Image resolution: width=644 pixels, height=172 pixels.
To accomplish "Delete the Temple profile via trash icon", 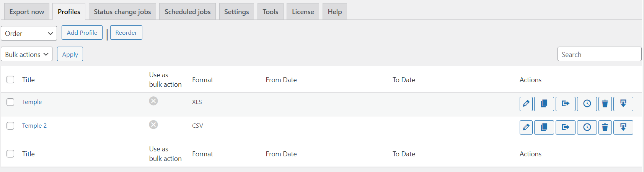I will (x=605, y=104).
